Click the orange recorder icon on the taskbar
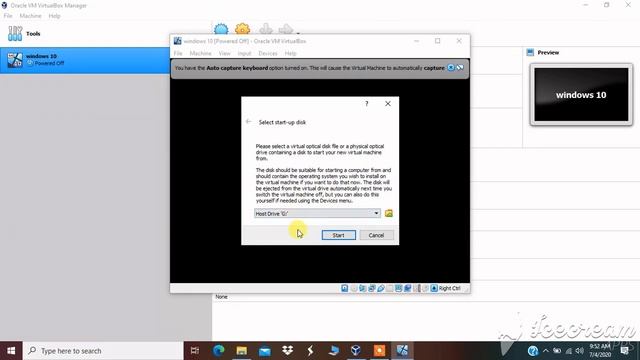The height and width of the screenshot is (360, 640). [x=379, y=351]
